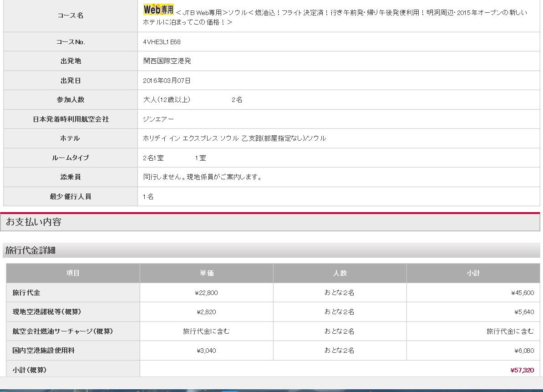Click the red ¥57,320 estimated subtotal

522,370
